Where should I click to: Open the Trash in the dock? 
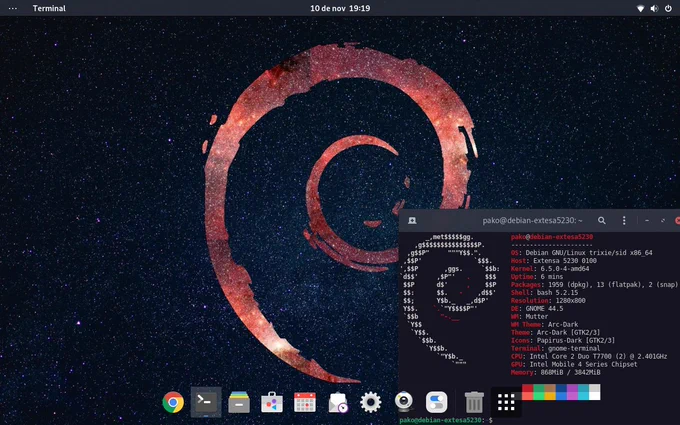tap(474, 402)
